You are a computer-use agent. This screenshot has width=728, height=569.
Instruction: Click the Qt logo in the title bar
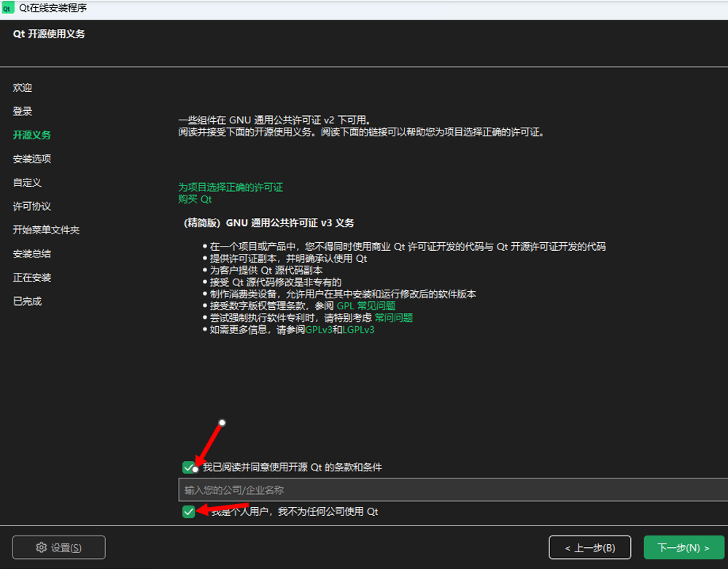(x=7, y=8)
